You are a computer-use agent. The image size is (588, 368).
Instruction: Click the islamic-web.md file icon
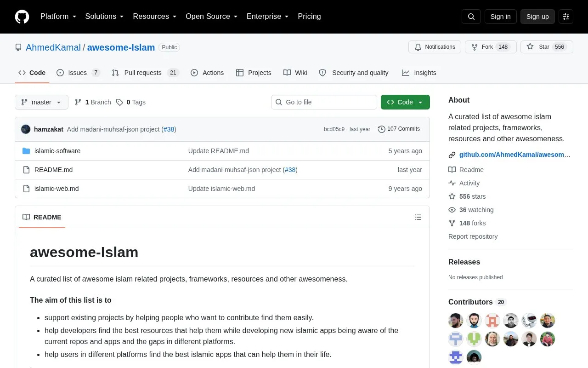click(x=26, y=189)
